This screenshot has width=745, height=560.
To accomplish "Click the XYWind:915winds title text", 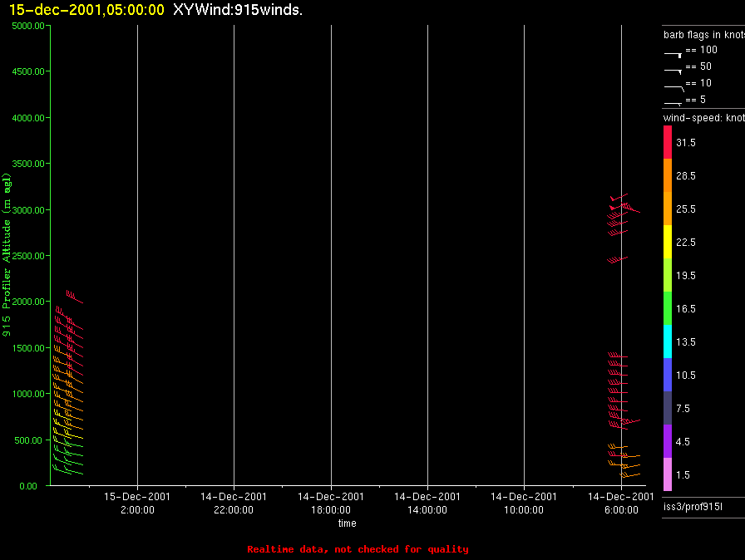I will (238, 10).
